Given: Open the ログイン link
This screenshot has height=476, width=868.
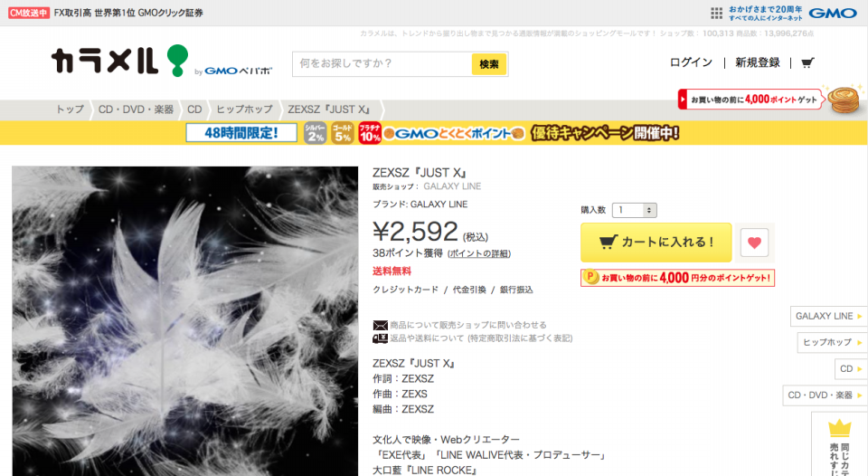Looking at the screenshot, I should pos(691,62).
